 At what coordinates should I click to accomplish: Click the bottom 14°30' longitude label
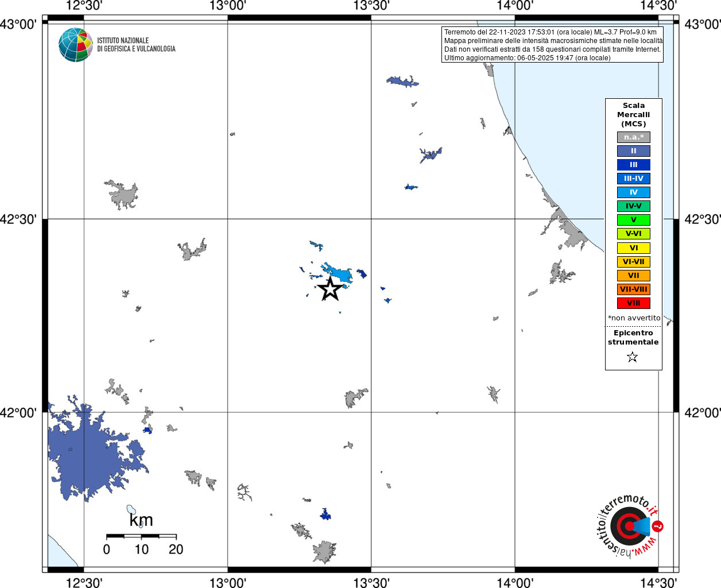(x=658, y=582)
